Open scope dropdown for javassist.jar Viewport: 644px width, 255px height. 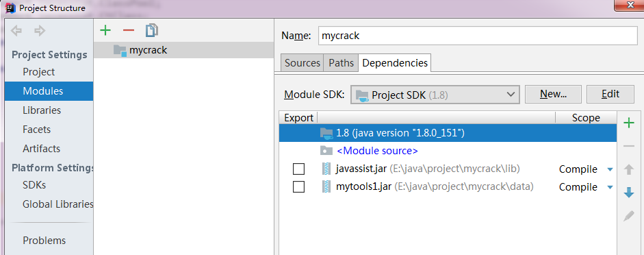click(x=610, y=169)
